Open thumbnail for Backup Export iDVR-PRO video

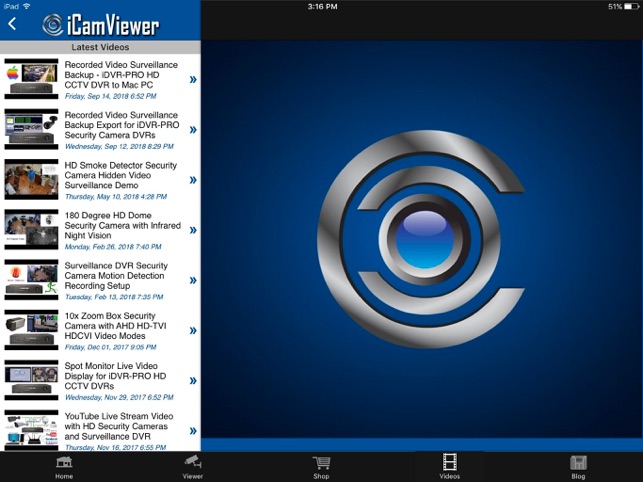31,129
